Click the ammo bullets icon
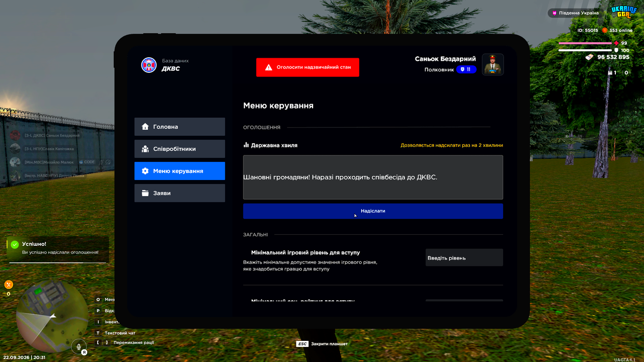The height and width of the screenshot is (362, 644). [x=610, y=73]
